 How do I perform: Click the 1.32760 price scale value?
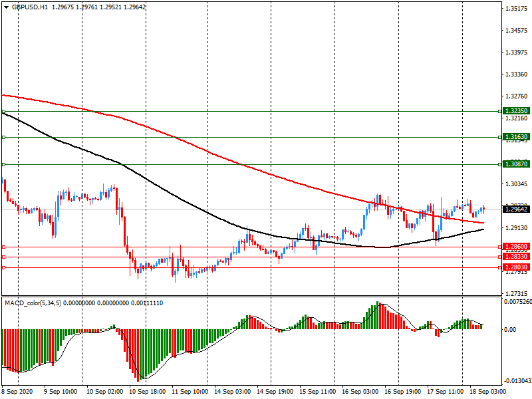tap(517, 96)
